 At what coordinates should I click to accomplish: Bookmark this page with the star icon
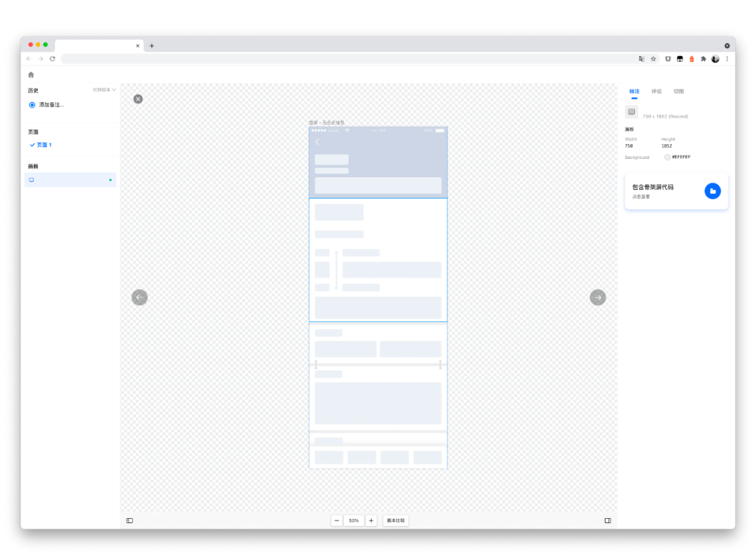(x=653, y=59)
